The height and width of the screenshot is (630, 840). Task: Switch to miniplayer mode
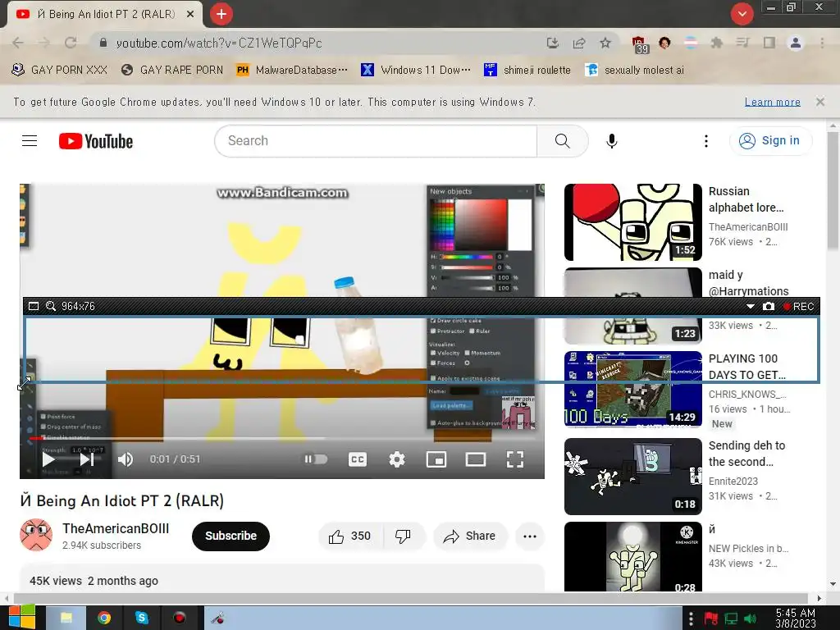click(436, 459)
